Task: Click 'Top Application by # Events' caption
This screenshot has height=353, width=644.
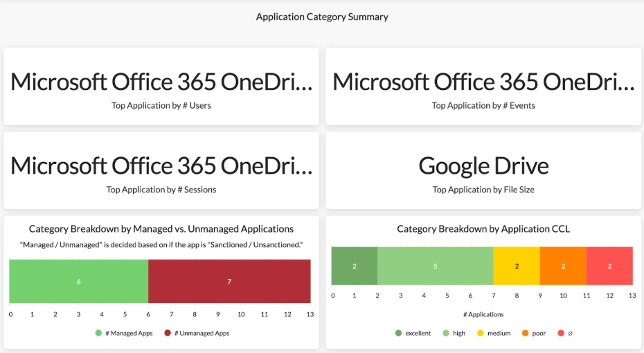Action: click(x=483, y=105)
